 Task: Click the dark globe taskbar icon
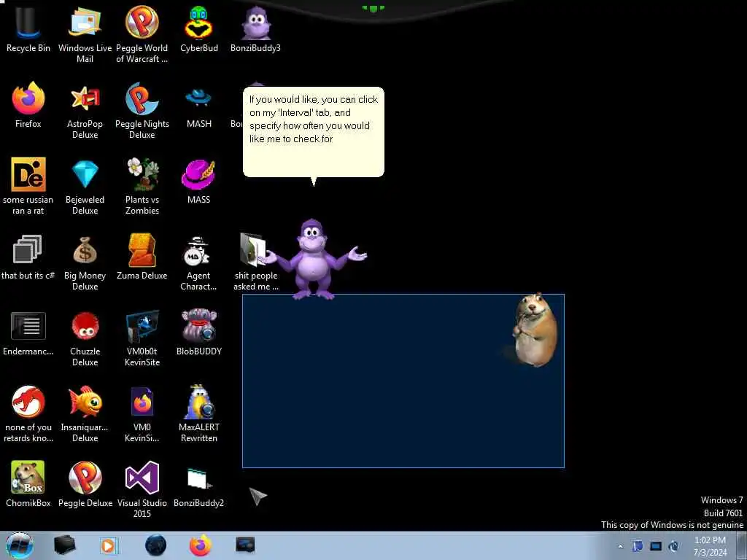point(155,545)
